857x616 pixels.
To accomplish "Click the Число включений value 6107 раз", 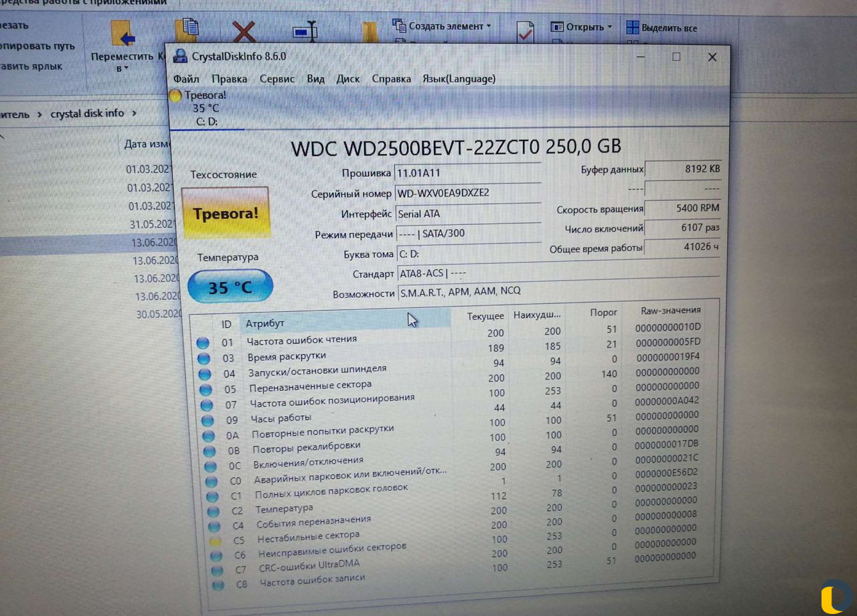I will tap(683, 228).
